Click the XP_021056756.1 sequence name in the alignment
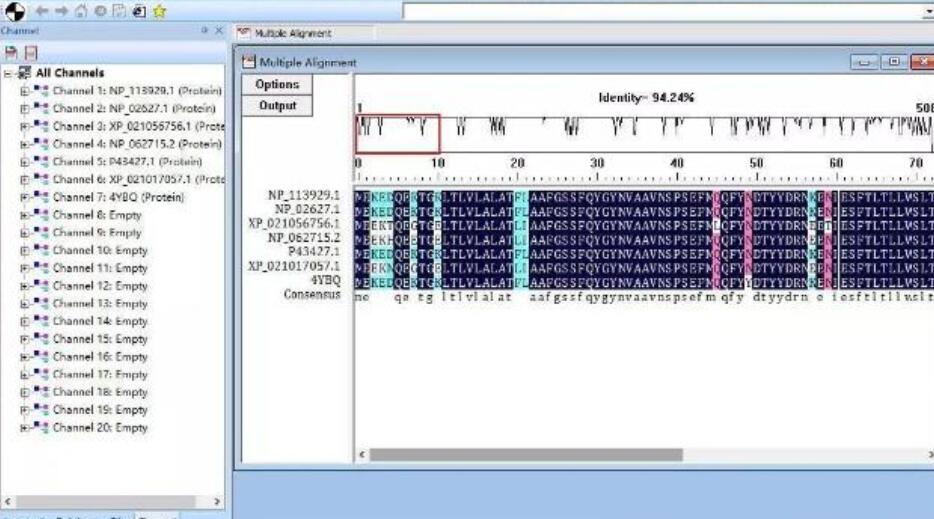This screenshot has height=519, width=934. pyautogui.click(x=294, y=223)
